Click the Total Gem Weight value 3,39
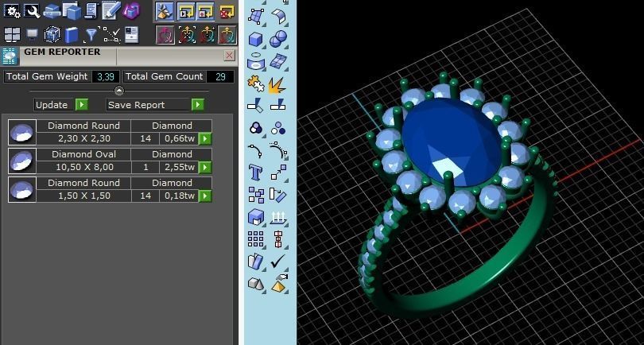 point(106,76)
